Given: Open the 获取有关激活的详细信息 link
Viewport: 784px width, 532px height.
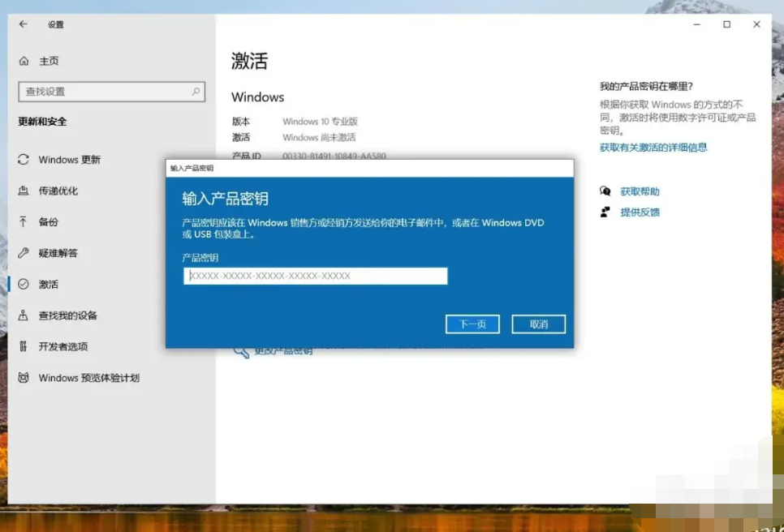Looking at the screenshot, I should [653, 148].
